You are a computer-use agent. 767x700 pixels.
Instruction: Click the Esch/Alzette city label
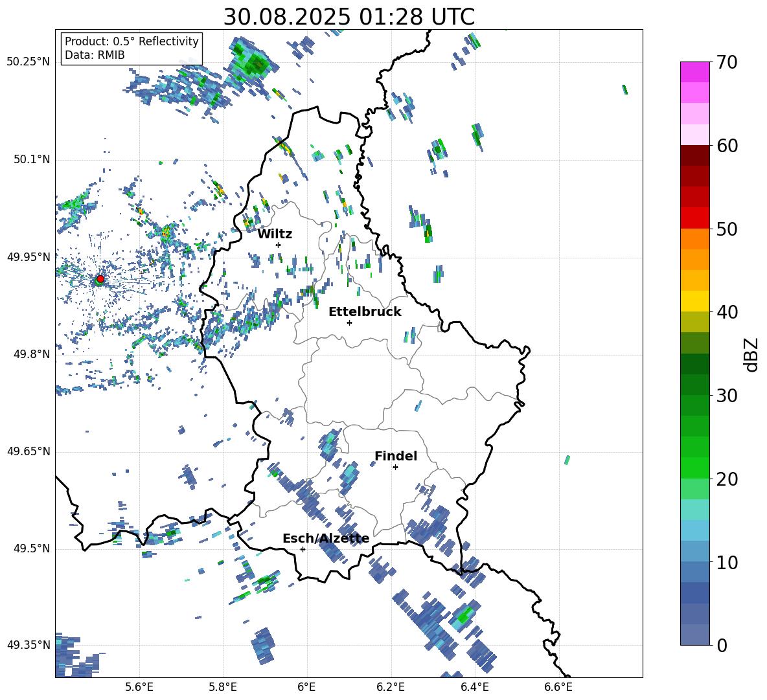[x=326, y=539]
